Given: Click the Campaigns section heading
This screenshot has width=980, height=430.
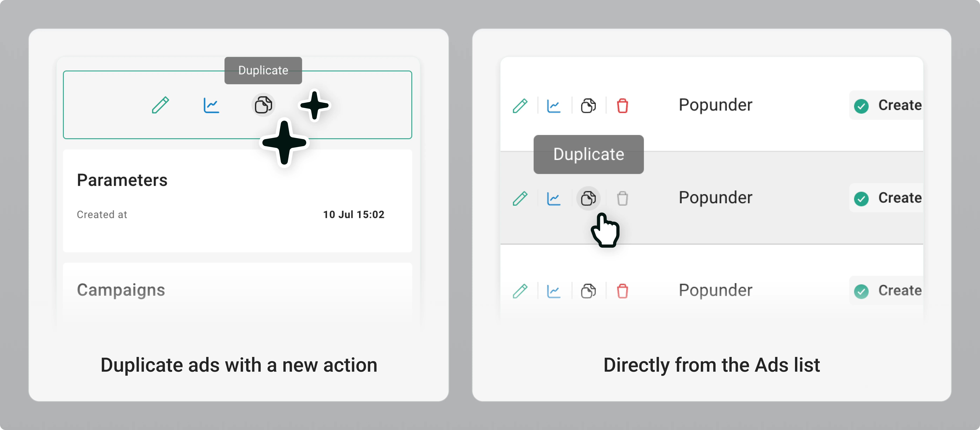Looking at the screenshot, I should [x=121, y=290].
